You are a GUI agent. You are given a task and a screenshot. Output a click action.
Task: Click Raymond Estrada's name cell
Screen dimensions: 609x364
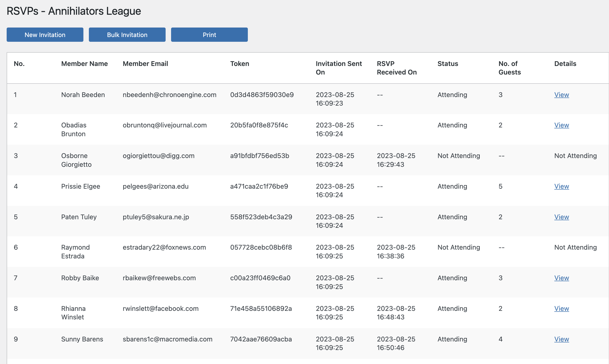[75, 252]
